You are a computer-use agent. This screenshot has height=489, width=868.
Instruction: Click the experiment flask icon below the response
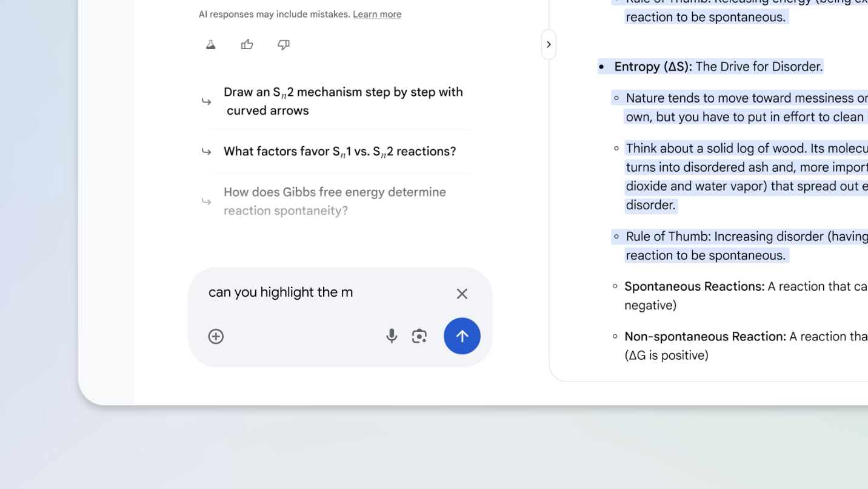pos(210,44)
